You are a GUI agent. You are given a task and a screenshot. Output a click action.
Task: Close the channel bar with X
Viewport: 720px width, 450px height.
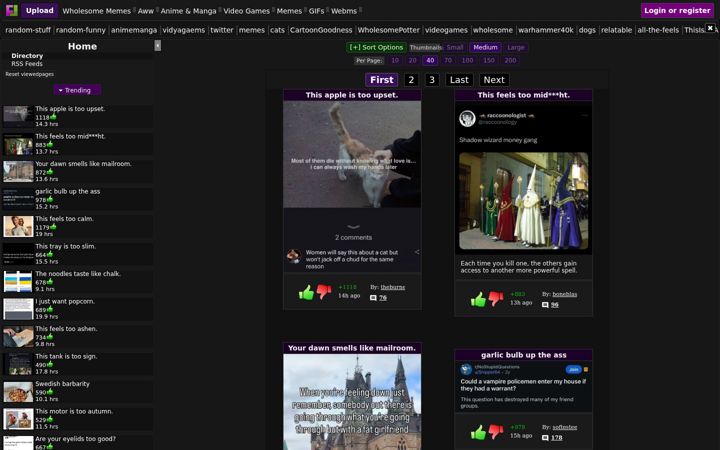(710, 28)
